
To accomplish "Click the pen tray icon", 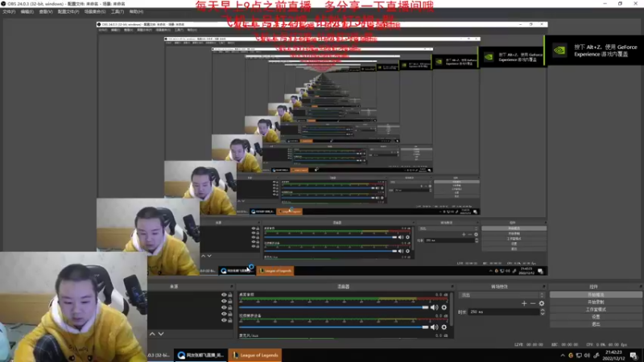I will [x=597, y=356].
